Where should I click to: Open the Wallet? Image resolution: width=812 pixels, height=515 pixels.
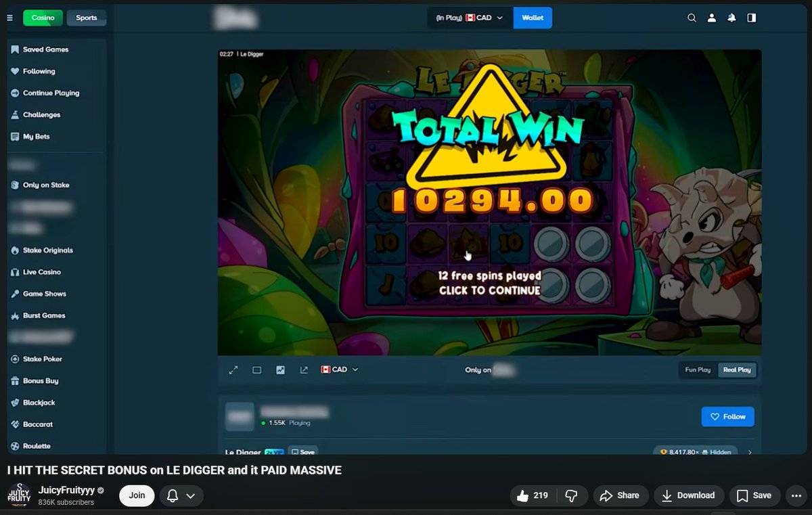[x=533, y=18]
